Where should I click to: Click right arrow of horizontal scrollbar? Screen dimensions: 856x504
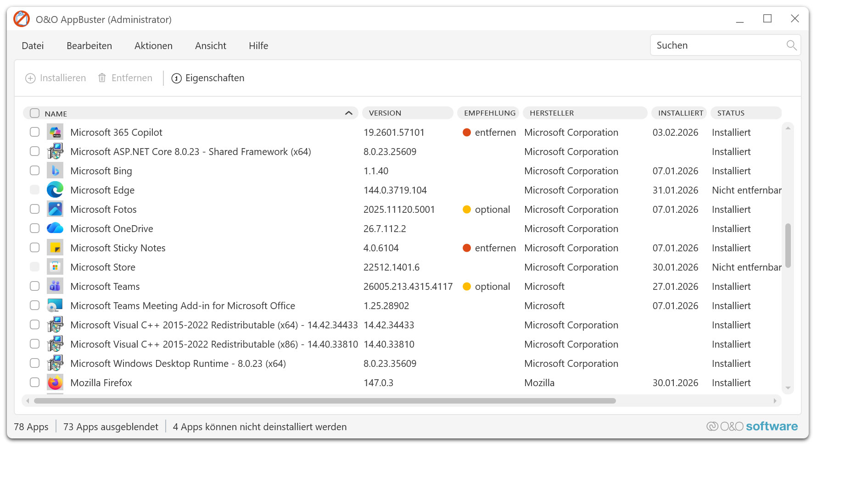tap(775, 401)
